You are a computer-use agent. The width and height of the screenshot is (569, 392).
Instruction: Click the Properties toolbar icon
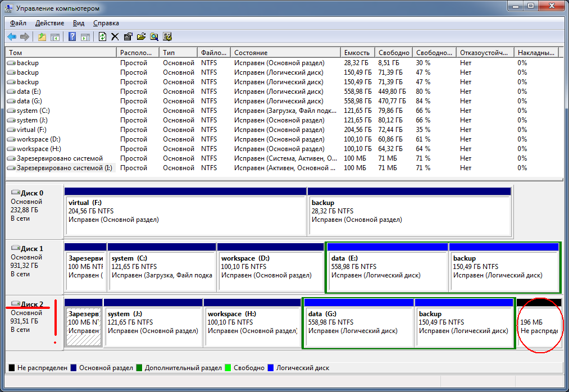tap(128, 37)
